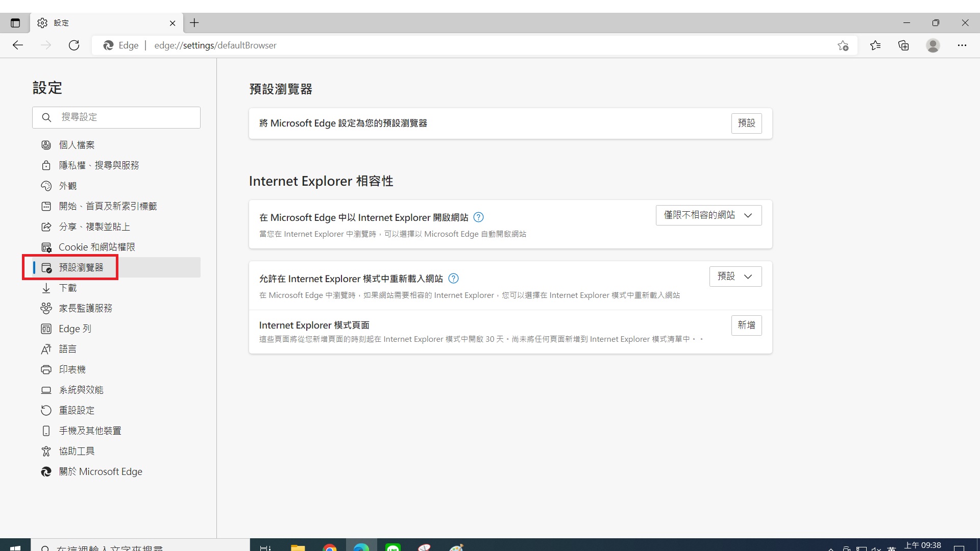
Task: Click the magnifier icon in settings search
Action: [46, 117]
